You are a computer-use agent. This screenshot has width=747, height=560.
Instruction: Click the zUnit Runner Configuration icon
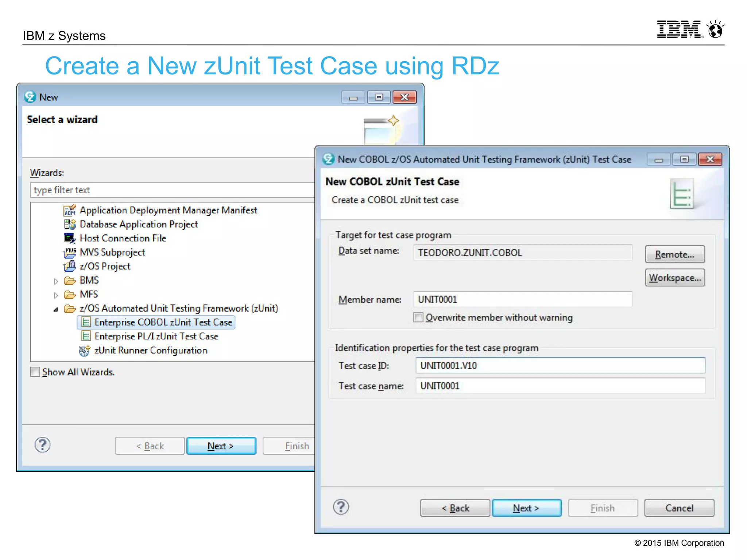coord(84,351)
